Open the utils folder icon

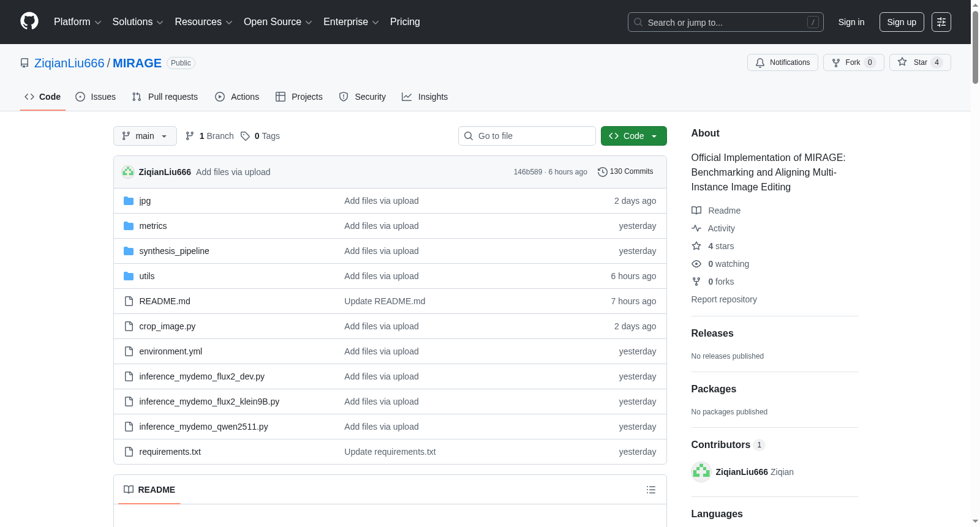click(x=129, y=276)
